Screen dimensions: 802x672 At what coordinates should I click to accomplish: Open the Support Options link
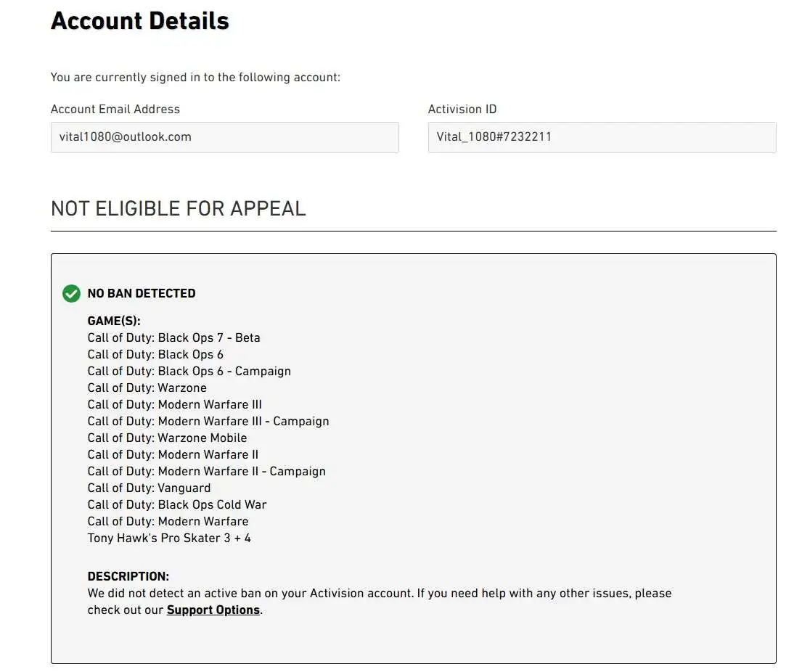tap(213, 610)
